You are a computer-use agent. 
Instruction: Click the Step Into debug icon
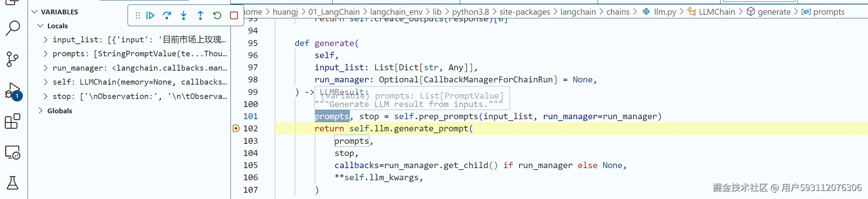(x=184, y=15)
